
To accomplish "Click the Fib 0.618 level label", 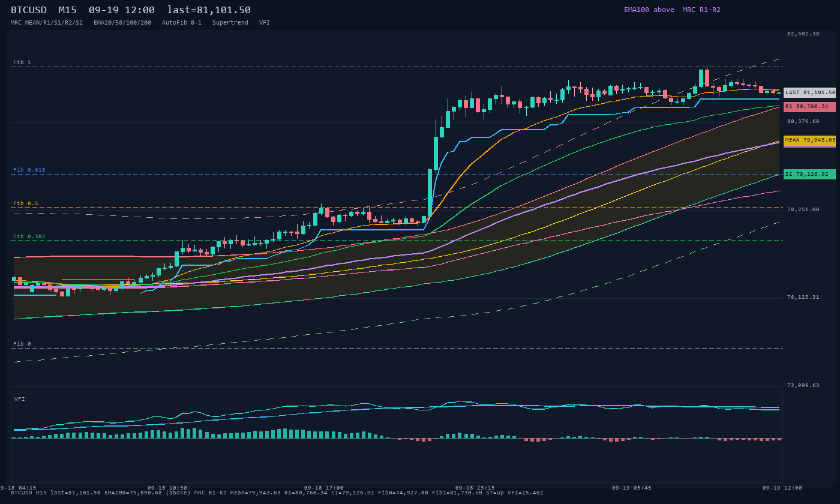I will click(x=29, y=170).
